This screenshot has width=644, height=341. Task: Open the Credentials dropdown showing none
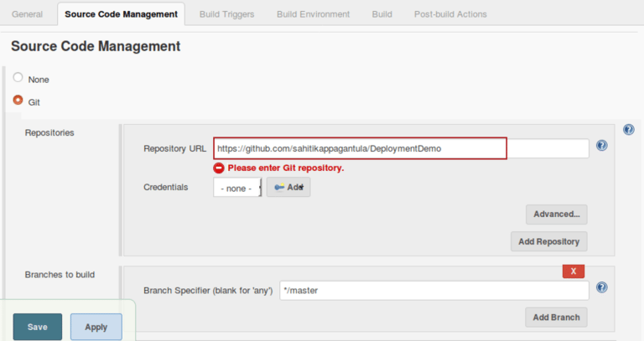coord(237,189)
